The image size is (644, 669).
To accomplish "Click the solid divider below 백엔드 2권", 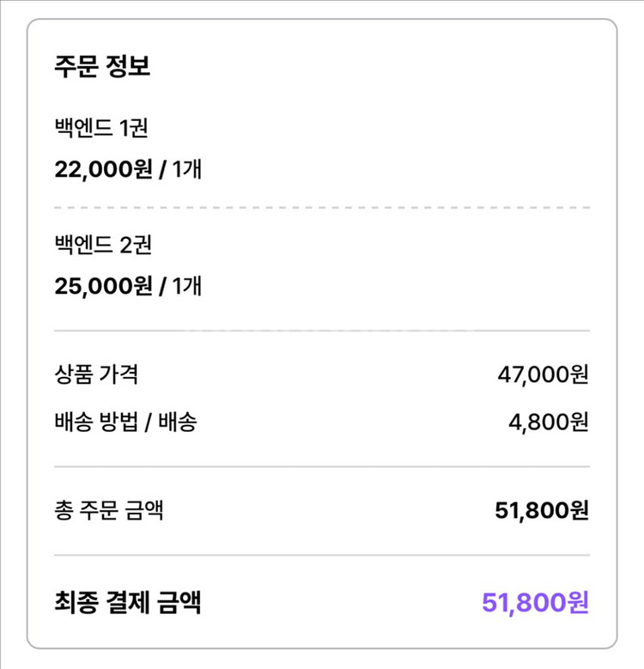I will click(x=322, y=330).
